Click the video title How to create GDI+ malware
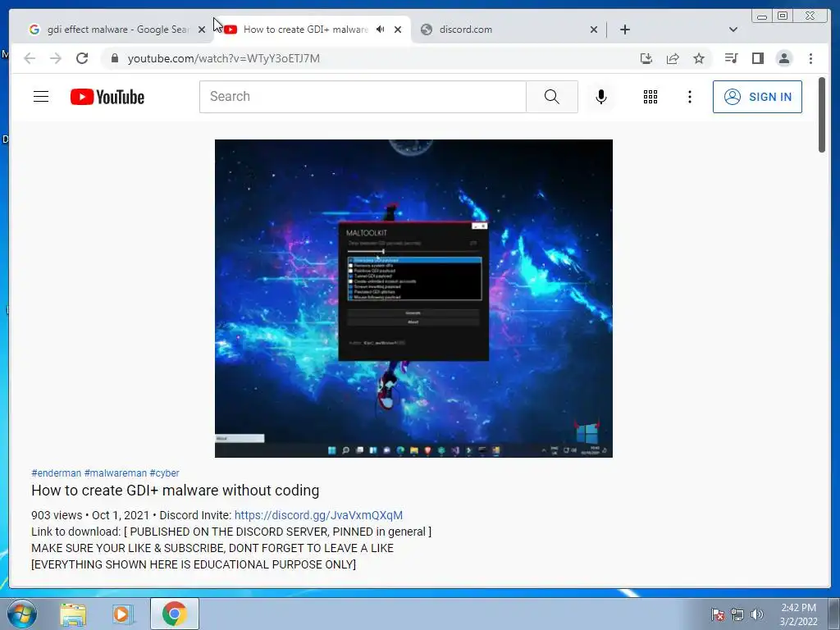This screenshot has width=840, height=630. pyautogui.click(x=176, y=491)
